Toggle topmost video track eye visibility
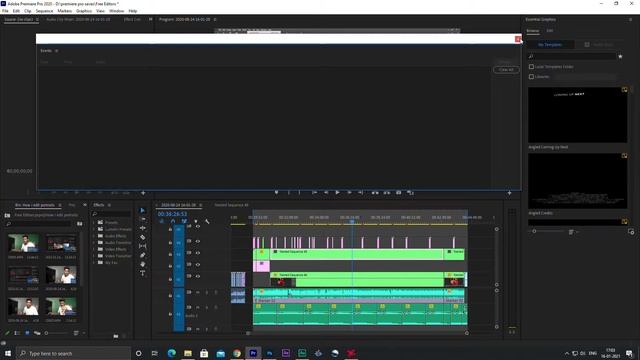The width and height of the screenshot is (640, 360). pyautogui.click(x=198, y=227)
